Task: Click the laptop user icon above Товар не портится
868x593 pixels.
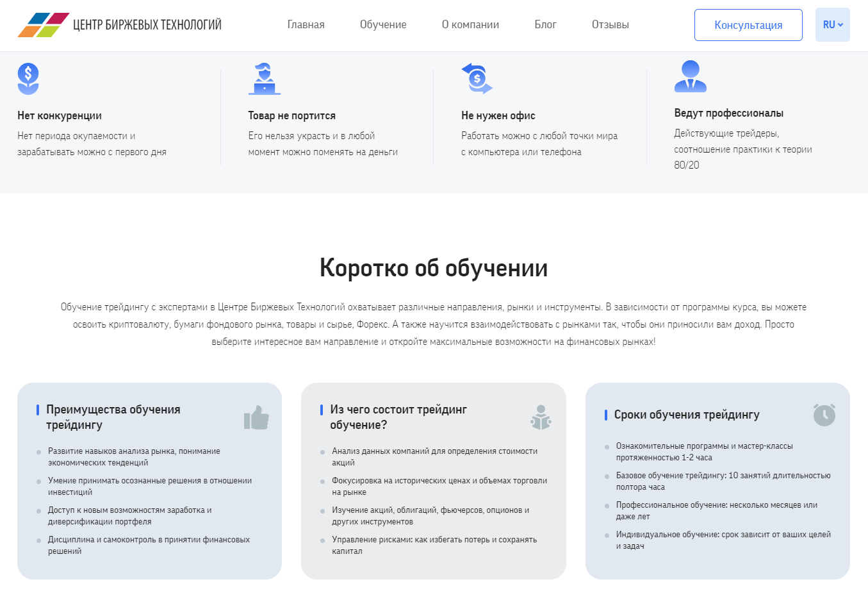Action: 264,79
